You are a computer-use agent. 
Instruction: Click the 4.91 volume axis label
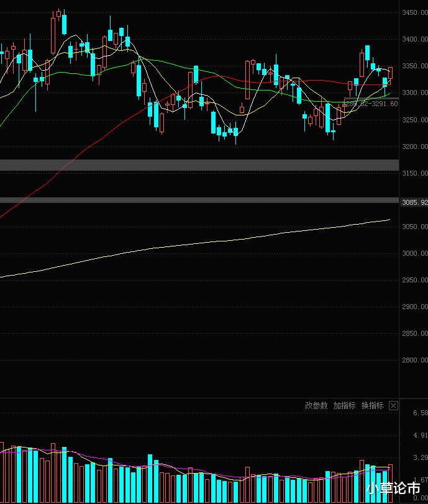point(421,435)
